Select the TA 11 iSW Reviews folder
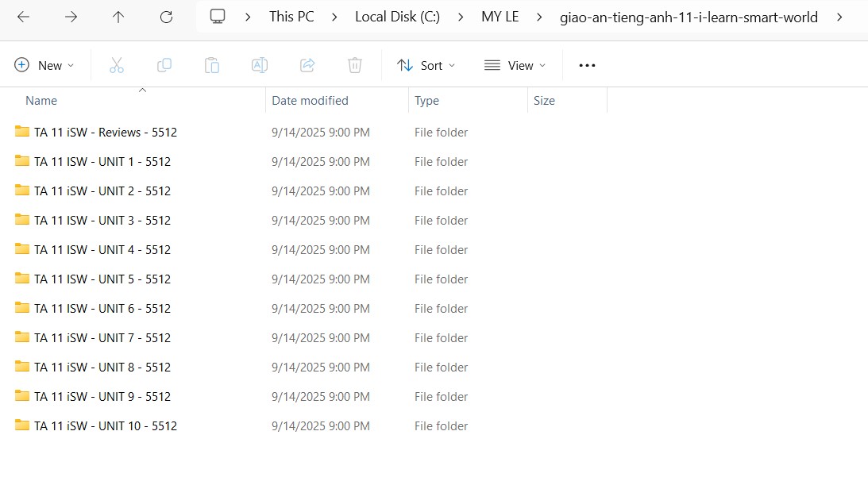The height and width of the screenshot is (485, 868). pyautogui.click(x=105, y=133)
